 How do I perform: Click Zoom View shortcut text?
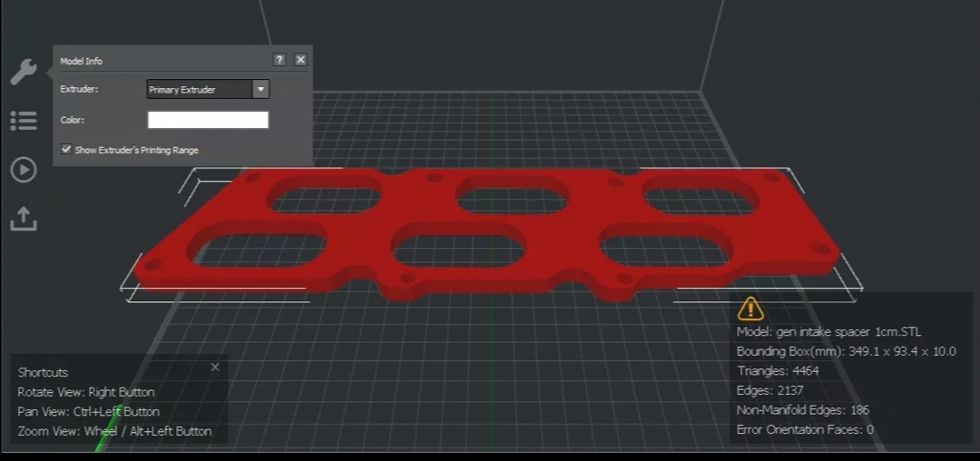(x=115, y=431)
